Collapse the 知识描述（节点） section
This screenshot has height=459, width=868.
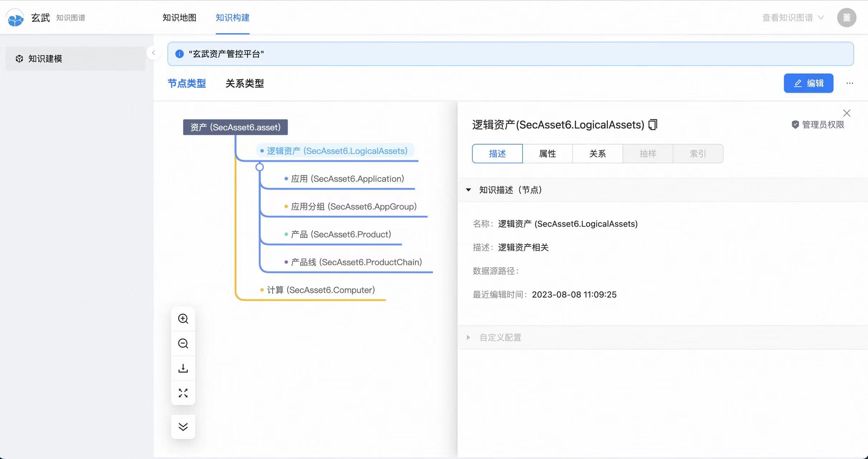point(468,190)
